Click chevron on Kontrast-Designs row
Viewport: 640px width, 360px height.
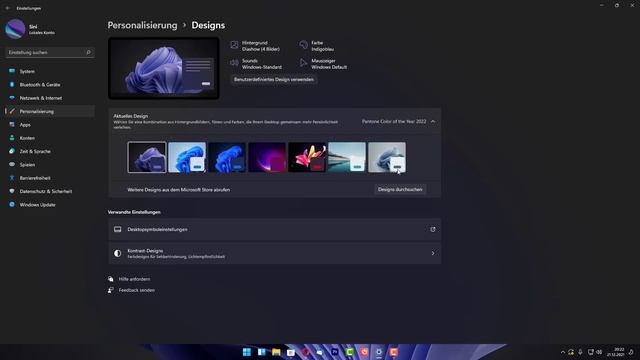click(433, 253)
